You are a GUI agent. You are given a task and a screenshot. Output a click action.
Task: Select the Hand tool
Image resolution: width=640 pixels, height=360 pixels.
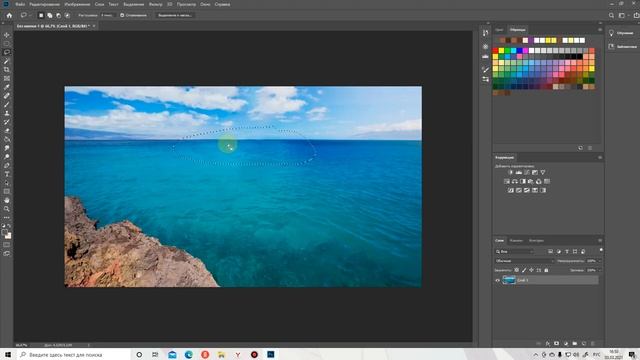(x=7, y=200)
